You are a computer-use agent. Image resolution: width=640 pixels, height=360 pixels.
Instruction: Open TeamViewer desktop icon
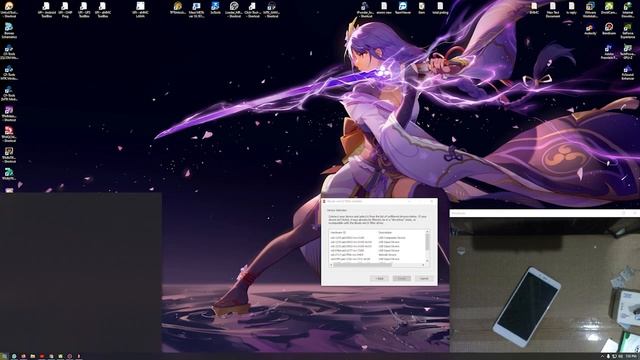click(403, 8)
